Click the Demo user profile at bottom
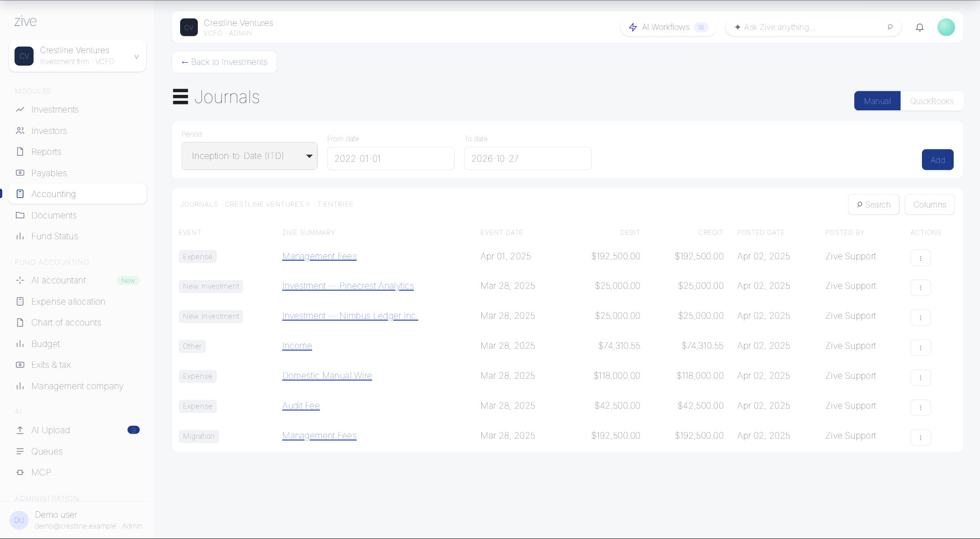This screenshot has height=539, width=980. tap(77, 520)
